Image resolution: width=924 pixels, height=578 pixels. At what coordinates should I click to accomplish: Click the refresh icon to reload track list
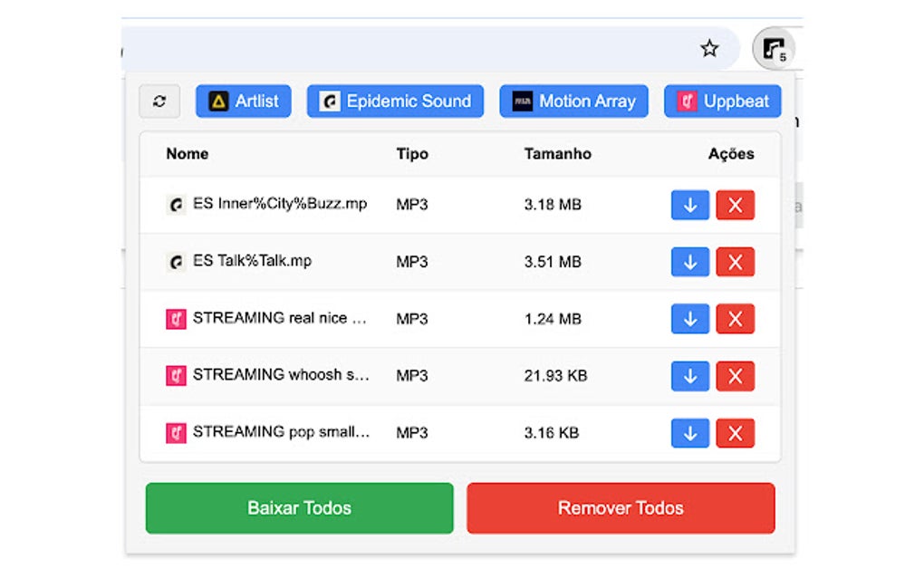point(159,101)
